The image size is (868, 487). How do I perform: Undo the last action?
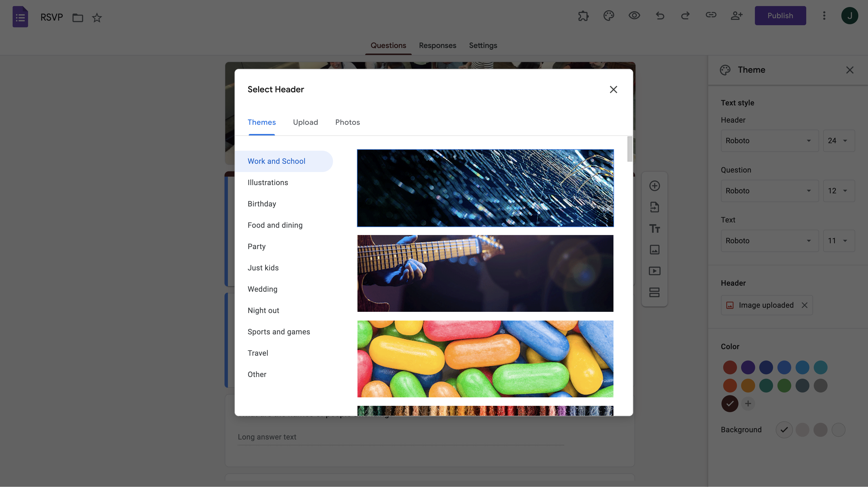coord(660,16)
